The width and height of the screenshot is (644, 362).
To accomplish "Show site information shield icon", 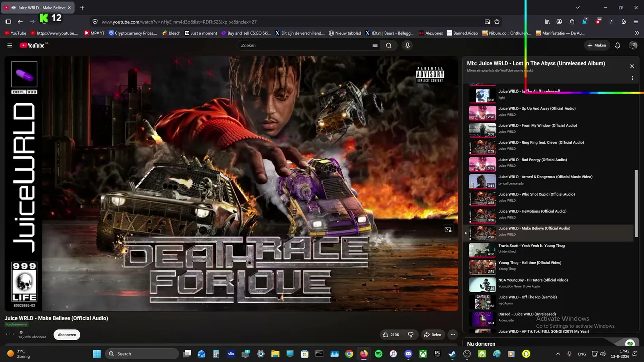I will [x=95, y=22].
